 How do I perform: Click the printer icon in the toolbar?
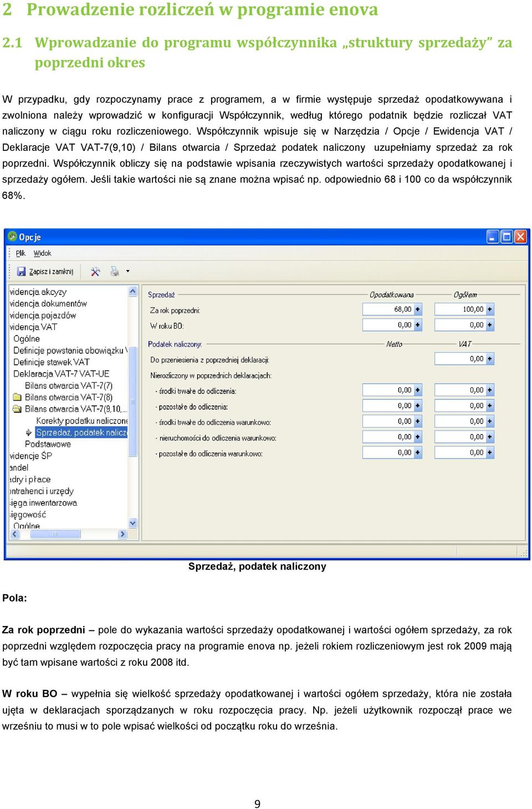click(x=115, y=272)
